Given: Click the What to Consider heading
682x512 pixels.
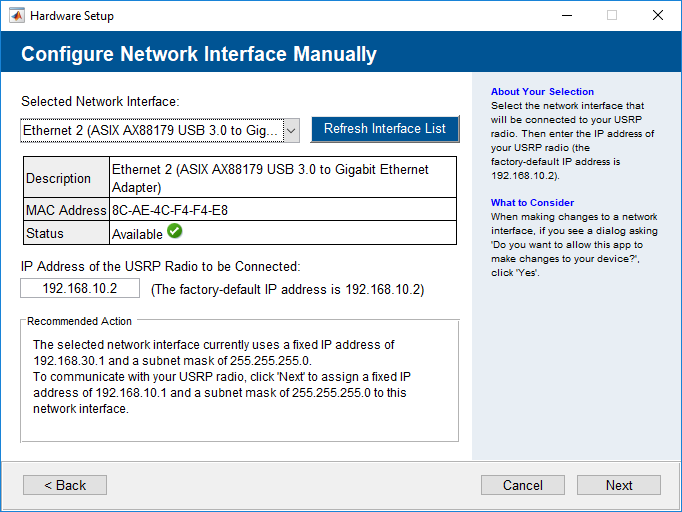Looking at the screenshot, I should click(532, 203).
